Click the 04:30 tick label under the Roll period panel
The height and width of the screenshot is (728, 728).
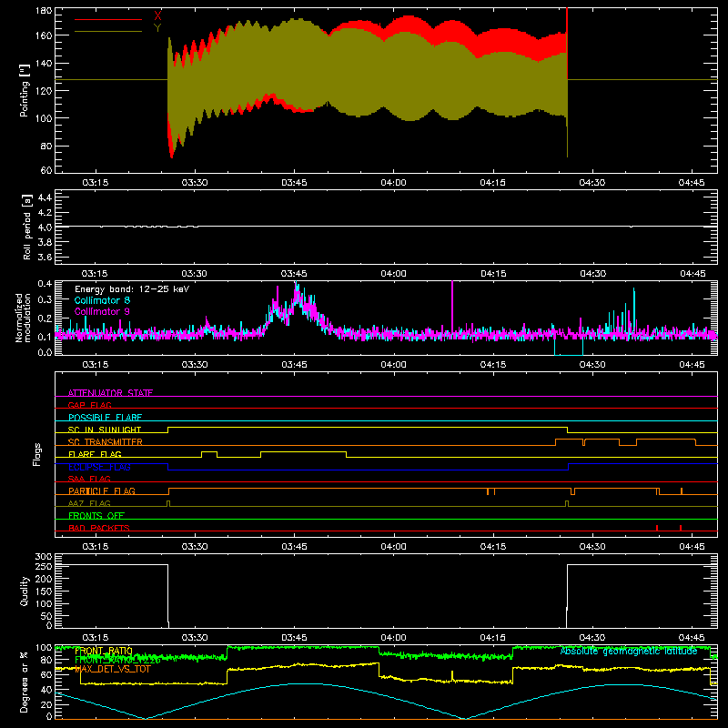[x=593, y=274]
